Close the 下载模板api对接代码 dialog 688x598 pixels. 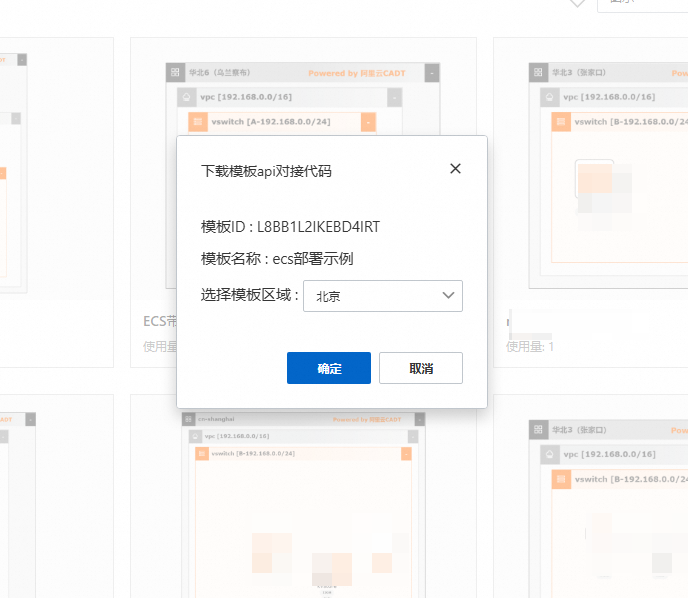tap(455, 168)
